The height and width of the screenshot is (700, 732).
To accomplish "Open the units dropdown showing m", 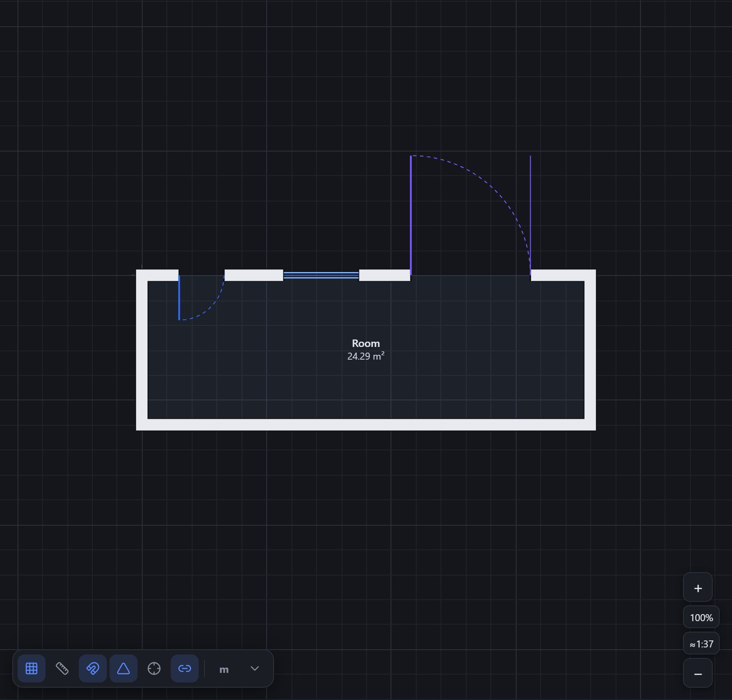I will (239, 669).
